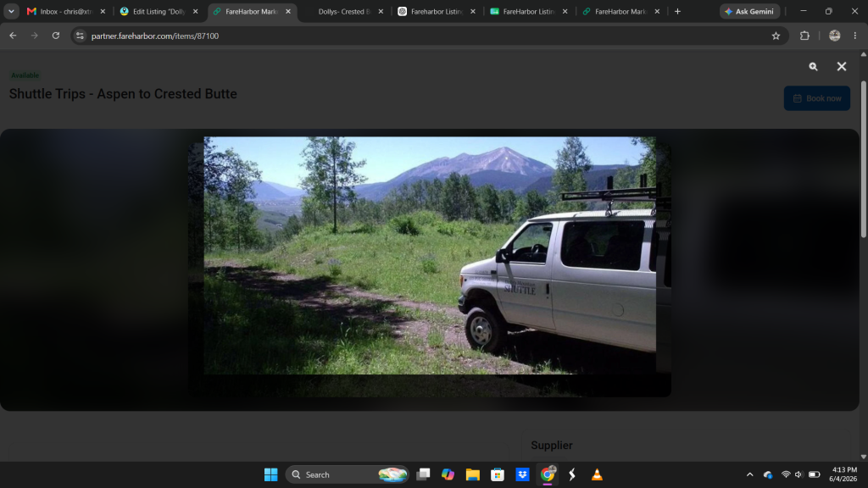
Task: Open the Chrome three-dot menu
Action: tap(854, 36)
